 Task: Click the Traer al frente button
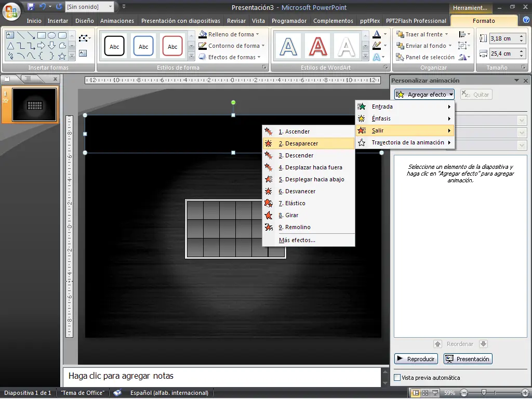[419, 34]
